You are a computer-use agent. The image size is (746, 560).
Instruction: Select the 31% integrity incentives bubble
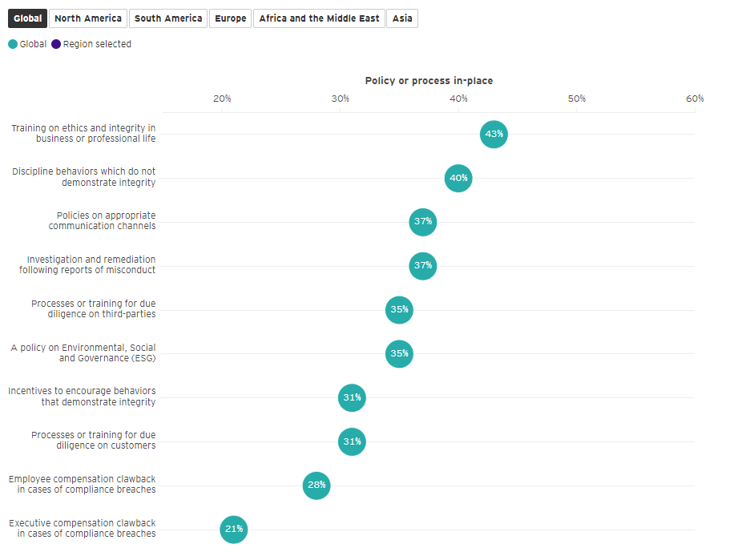coord(352,397)
